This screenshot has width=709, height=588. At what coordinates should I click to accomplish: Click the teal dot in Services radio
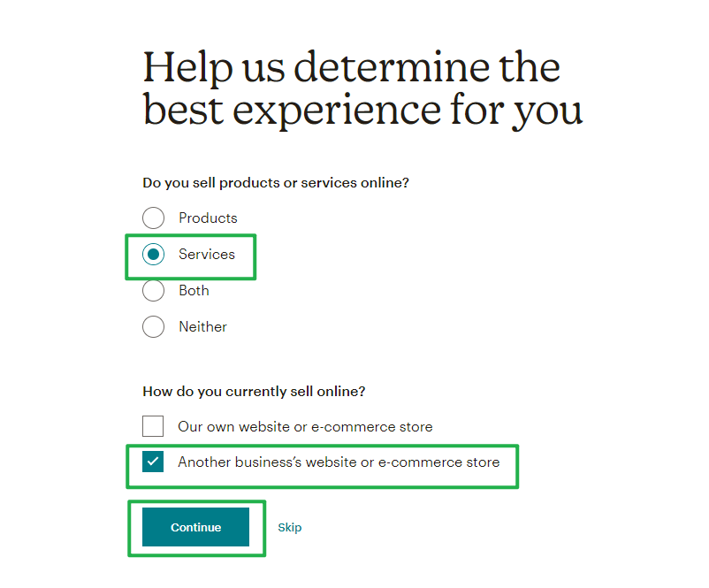[x=153, y=254]
